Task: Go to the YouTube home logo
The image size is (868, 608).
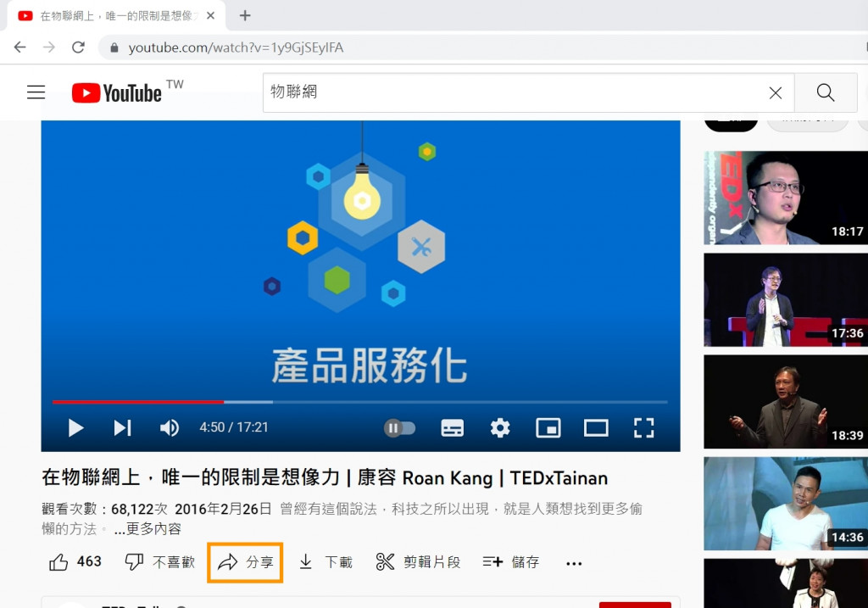Action: 117,92
